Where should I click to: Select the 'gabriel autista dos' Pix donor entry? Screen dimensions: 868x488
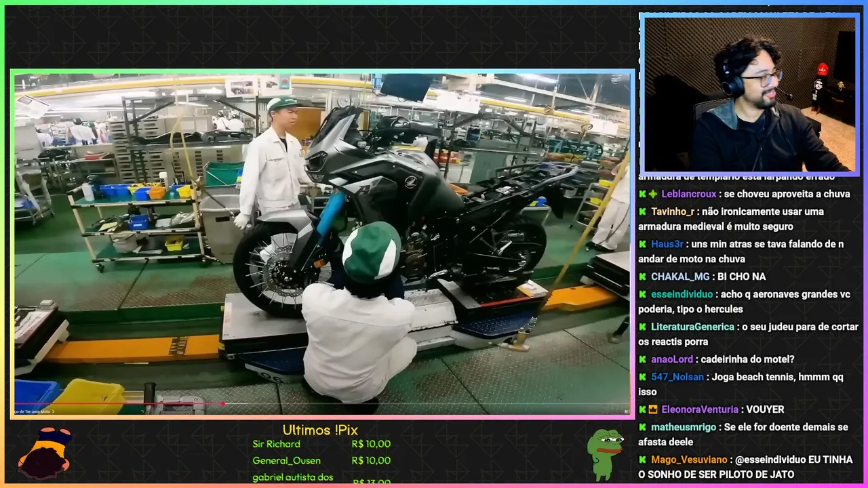(x=293, y=477)
